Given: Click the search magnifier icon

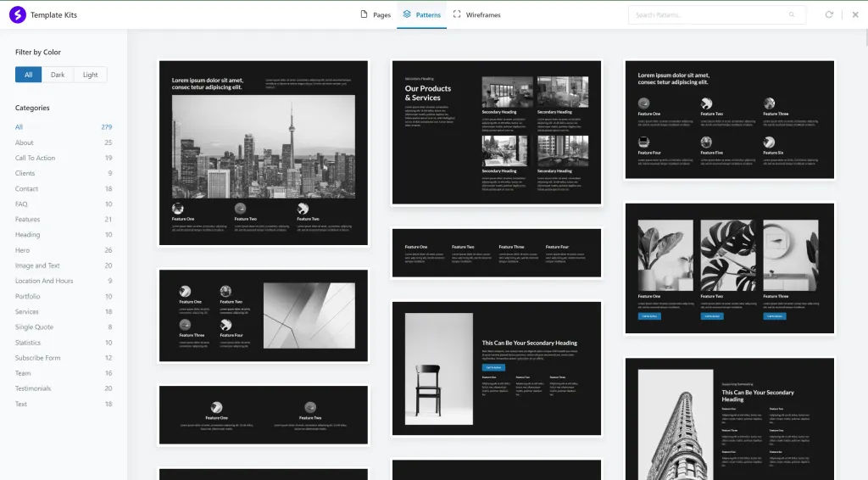Looking at the screenshot, I should tap(792, 14).
